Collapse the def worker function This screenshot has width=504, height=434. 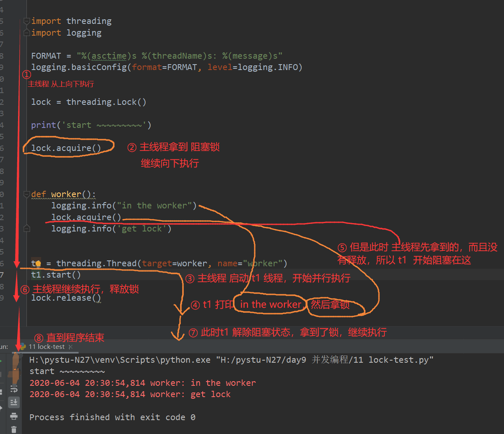pos(27,195)
